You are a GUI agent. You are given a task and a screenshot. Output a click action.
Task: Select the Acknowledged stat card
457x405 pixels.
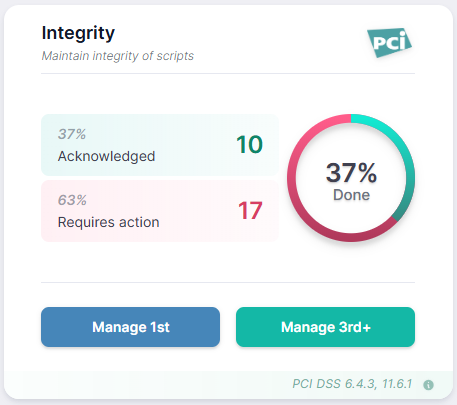coord(160,145)
